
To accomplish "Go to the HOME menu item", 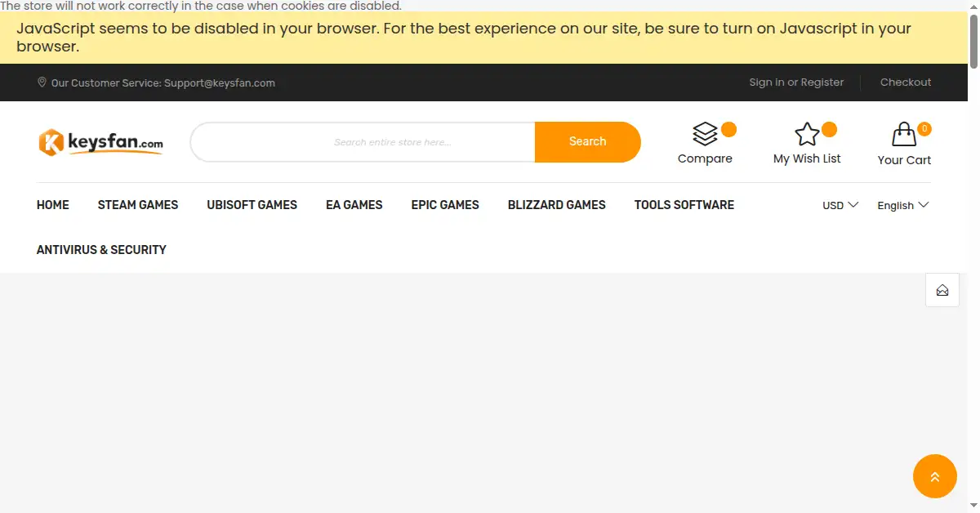I will 53,205.
